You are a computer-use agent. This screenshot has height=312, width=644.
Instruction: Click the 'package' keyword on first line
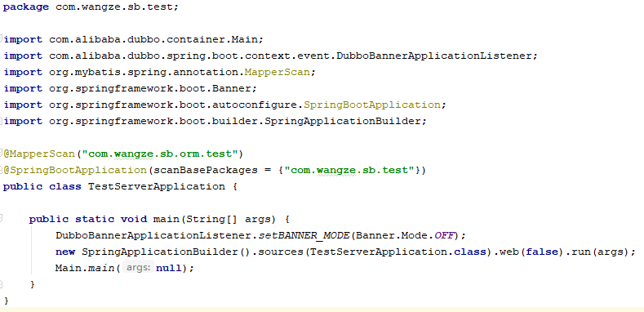(x=26, y=7)
